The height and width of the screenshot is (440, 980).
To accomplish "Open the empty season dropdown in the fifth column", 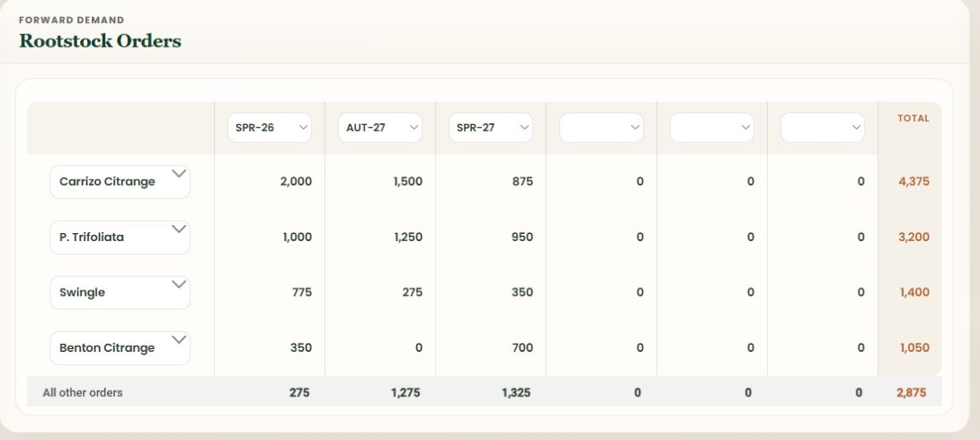I will coord(712,128).
